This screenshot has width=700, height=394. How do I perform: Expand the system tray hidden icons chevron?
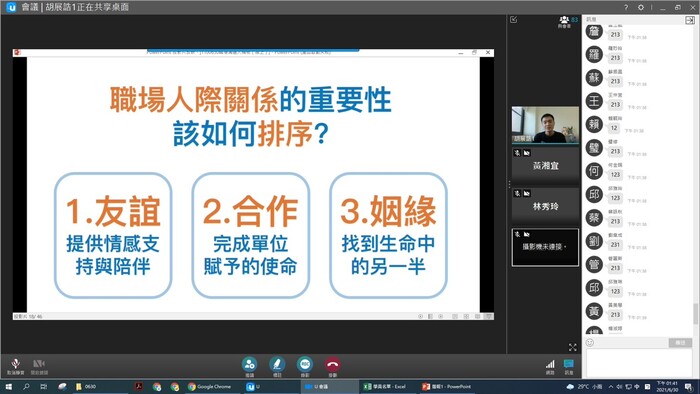tap(611, 386)
